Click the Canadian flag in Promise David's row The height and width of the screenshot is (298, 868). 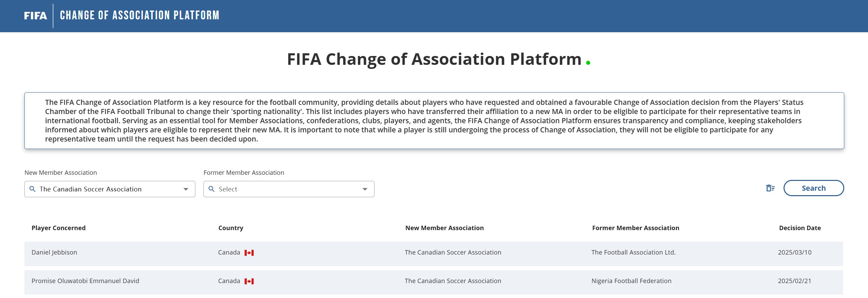click(x=249, y=281)
